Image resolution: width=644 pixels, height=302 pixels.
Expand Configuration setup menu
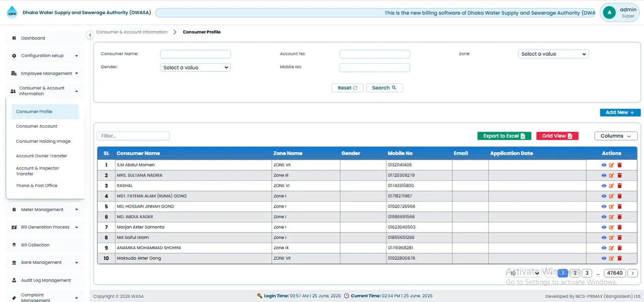tap(45, 56)
